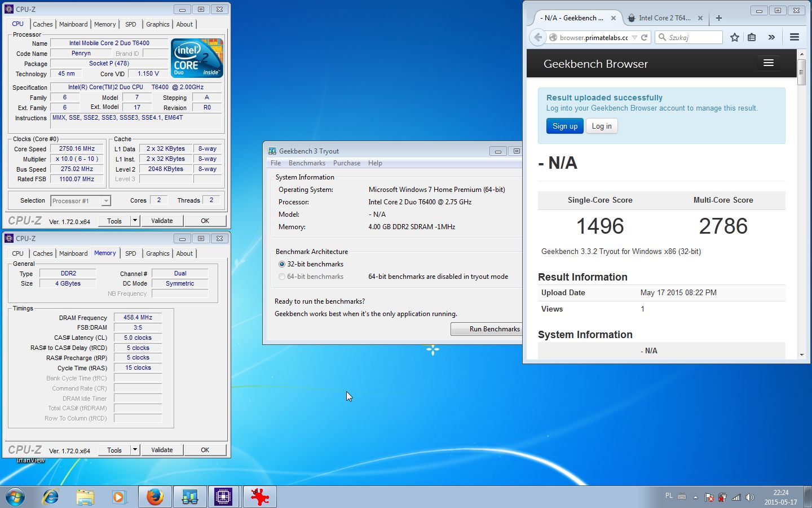
Task: Switch to IrfanView from the taskbar
Action: point(259,497)
